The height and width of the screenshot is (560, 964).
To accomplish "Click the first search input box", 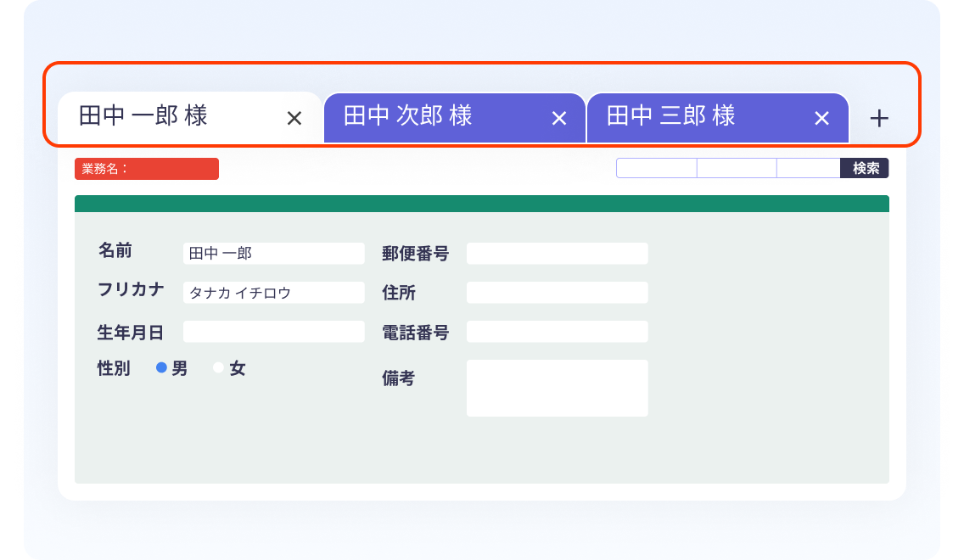I will pos(656,168).
